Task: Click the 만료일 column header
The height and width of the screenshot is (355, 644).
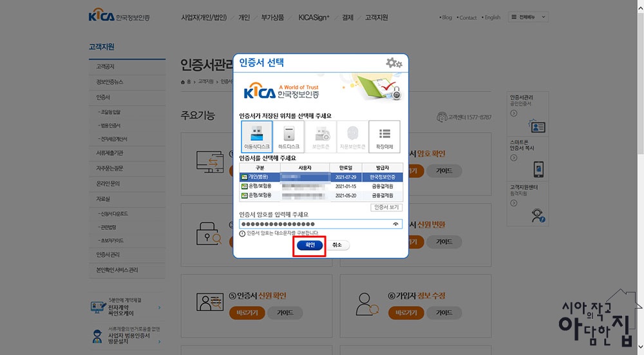Action: tap(346, 168)
